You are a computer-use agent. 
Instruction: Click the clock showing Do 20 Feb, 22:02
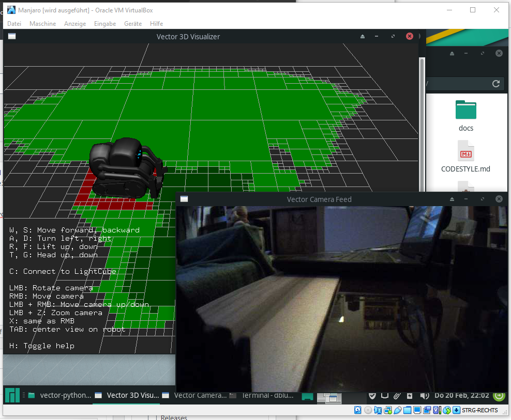[x=462, y=396]
